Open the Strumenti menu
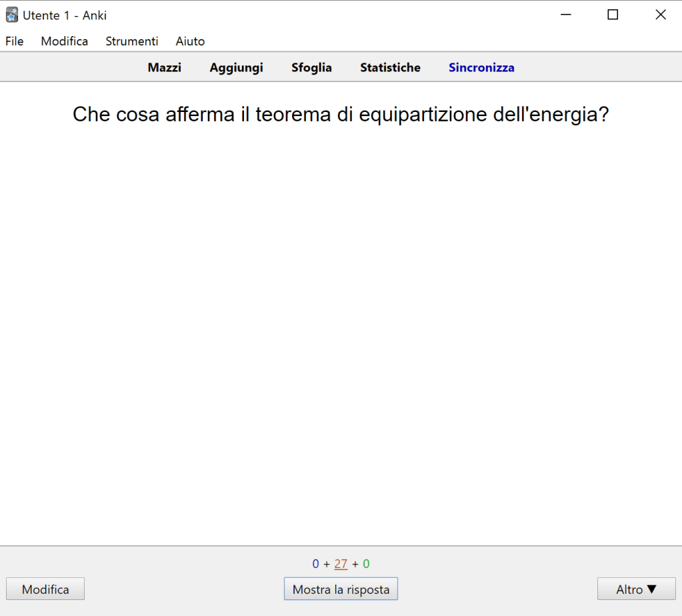Screen dimensions: 682x616 (x=131, y=41)
